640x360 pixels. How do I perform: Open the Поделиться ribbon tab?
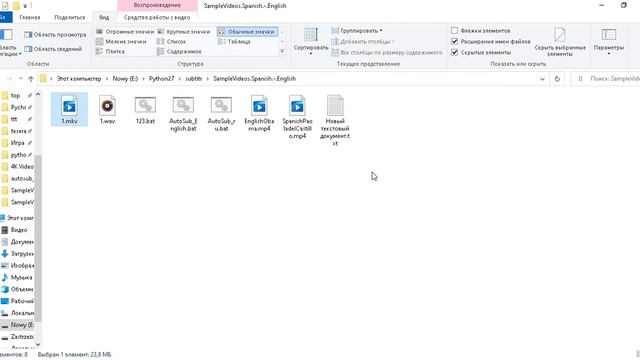click(70, 18)
